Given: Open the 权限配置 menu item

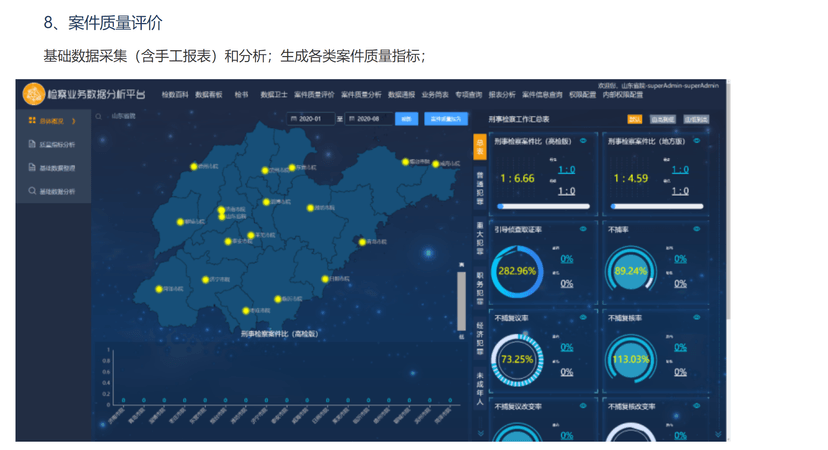Looking at the screenshot, I should click(x=582, y=95).
